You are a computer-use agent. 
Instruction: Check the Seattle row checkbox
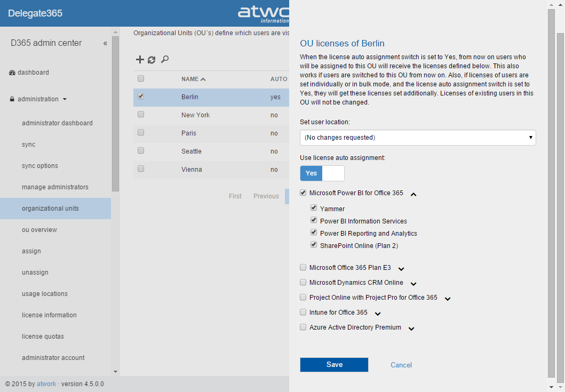[141, 150]
